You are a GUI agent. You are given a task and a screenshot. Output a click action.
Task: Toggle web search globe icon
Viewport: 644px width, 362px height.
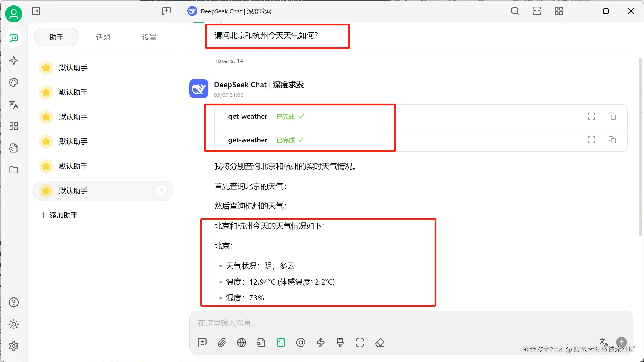click(x=241, y=343)
